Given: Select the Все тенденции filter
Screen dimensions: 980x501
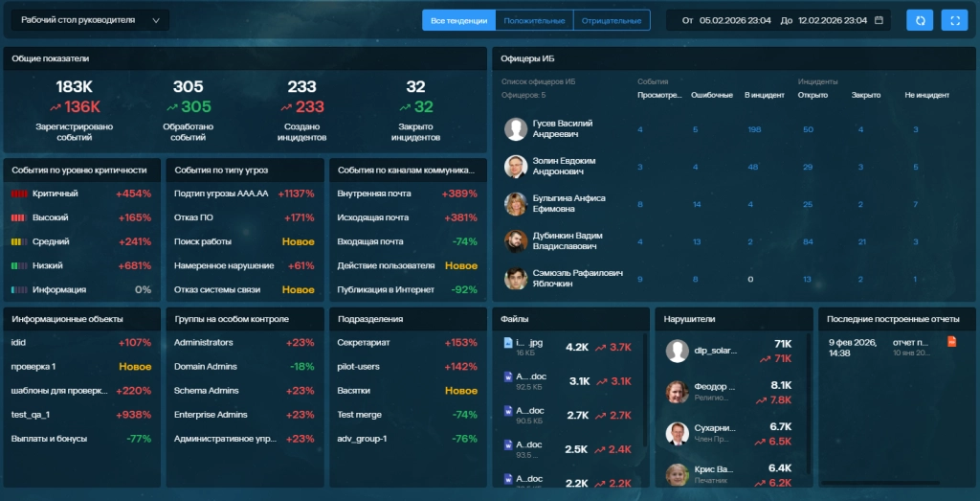Looking at the screenshot, I should [x=458, y=20].
